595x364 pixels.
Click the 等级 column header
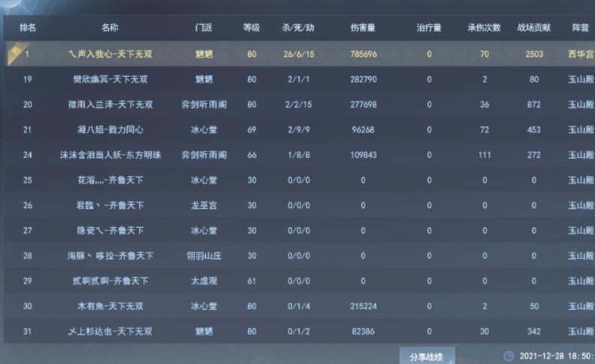tap(251, 28)
